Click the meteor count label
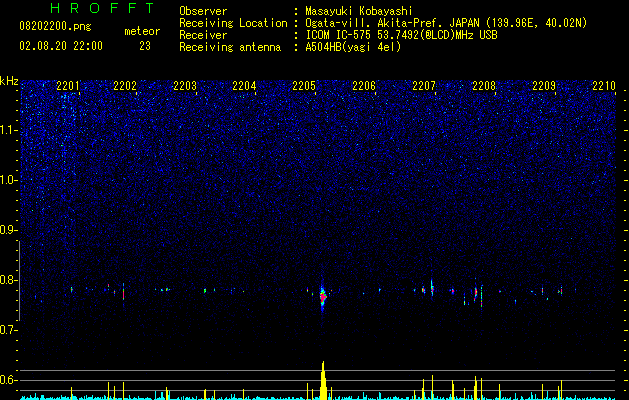This screenshot has height=400, width=629. point(142,31)
